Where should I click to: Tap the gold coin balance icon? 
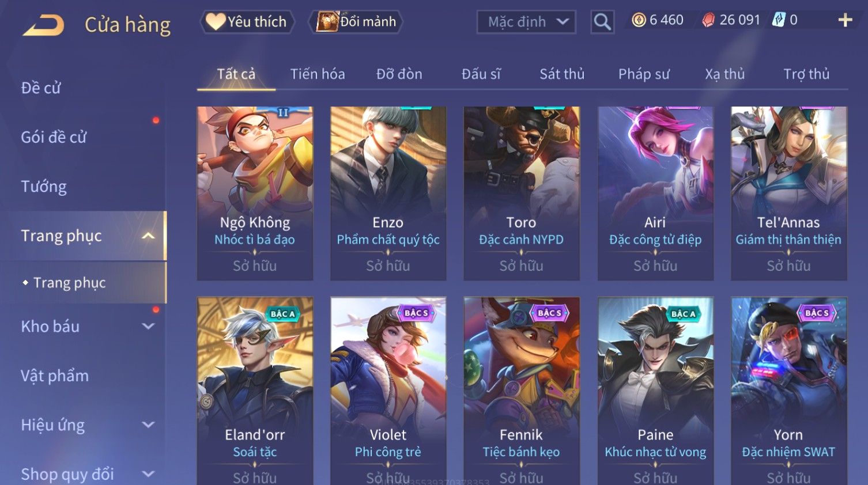pos(639,20)
